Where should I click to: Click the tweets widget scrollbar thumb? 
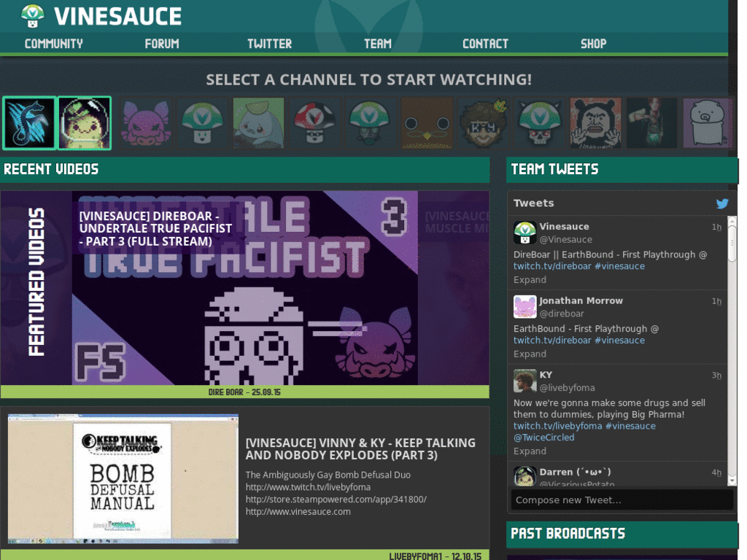pos(732,243)
